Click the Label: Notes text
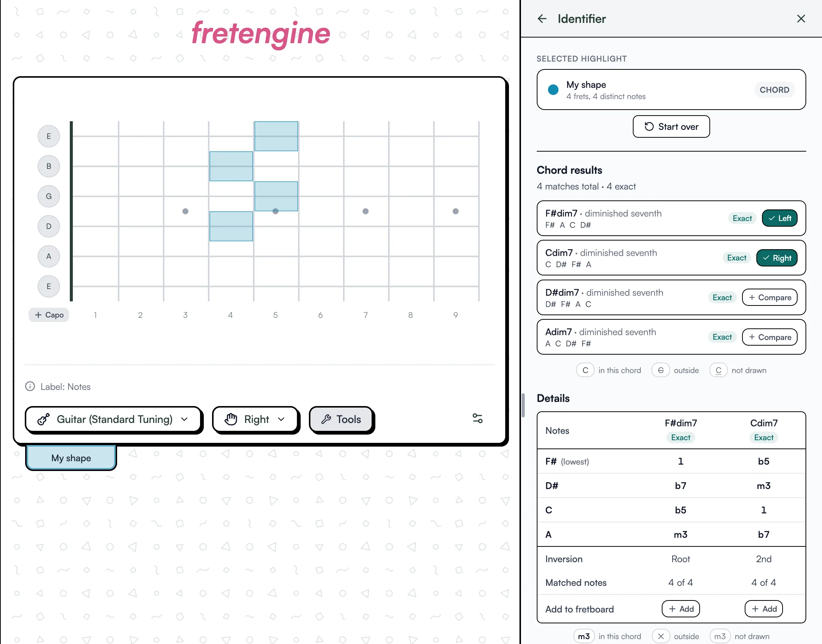The height and width of the screenshot is (644, 822). [x=66, y=387]
